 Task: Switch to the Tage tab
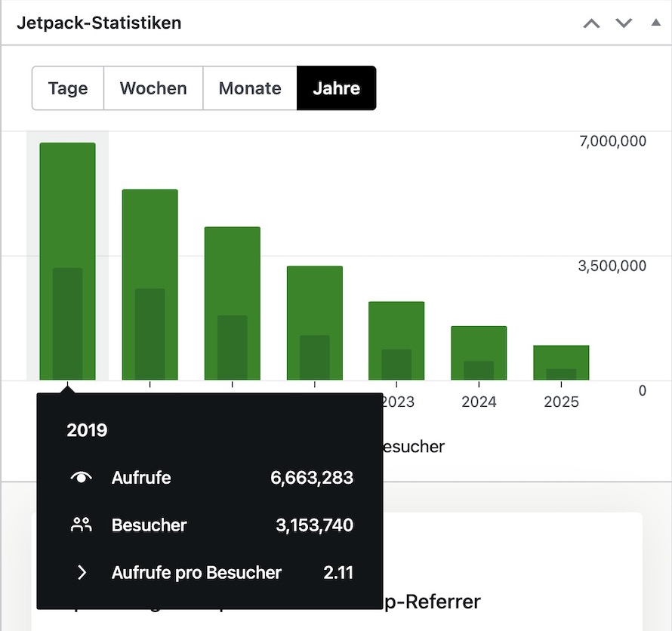[68, 88]
